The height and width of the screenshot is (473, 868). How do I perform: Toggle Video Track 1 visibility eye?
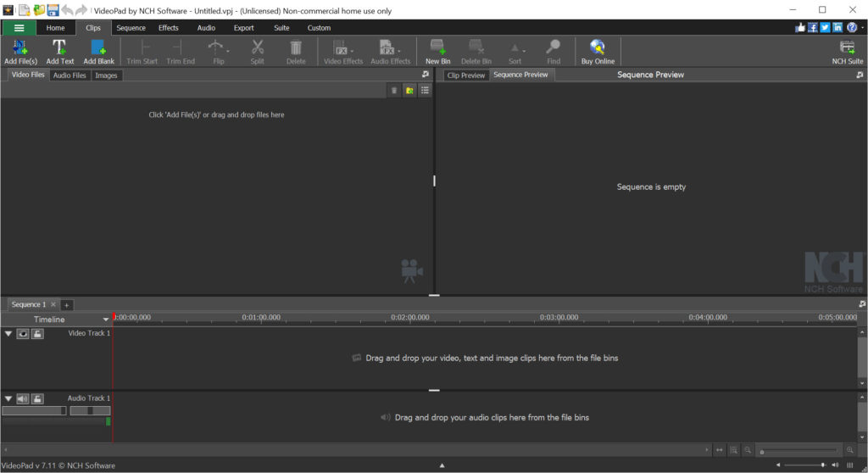(x=23, y=333)
